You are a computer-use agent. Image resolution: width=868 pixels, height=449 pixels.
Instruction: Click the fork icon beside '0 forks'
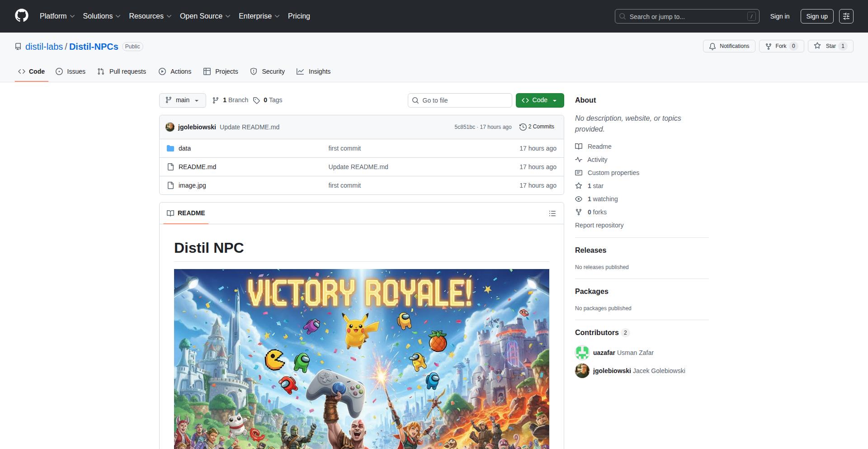pyautogui.click(x=579, y=212)
